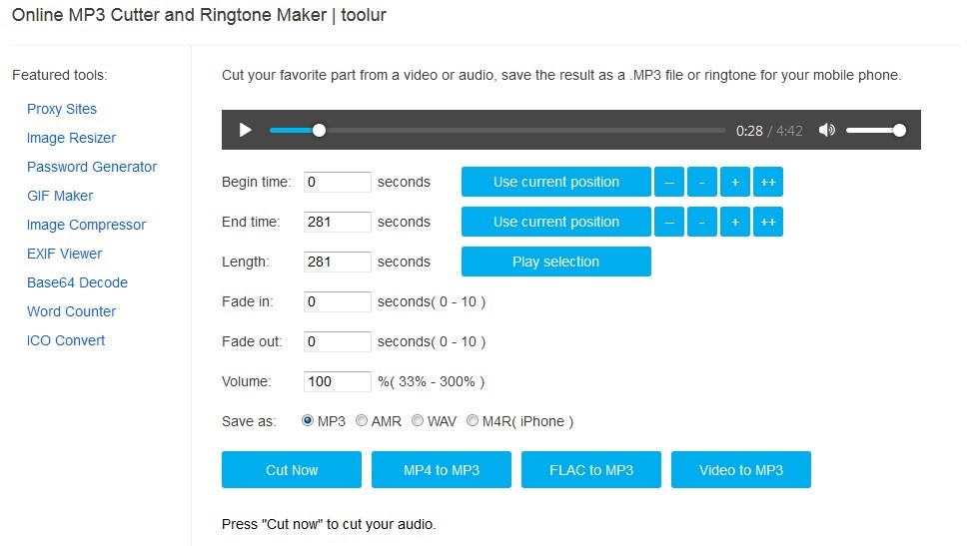980x546 pixels.
Task: Pick the M4R iPhone ringtone format
Action: (473, 421)
